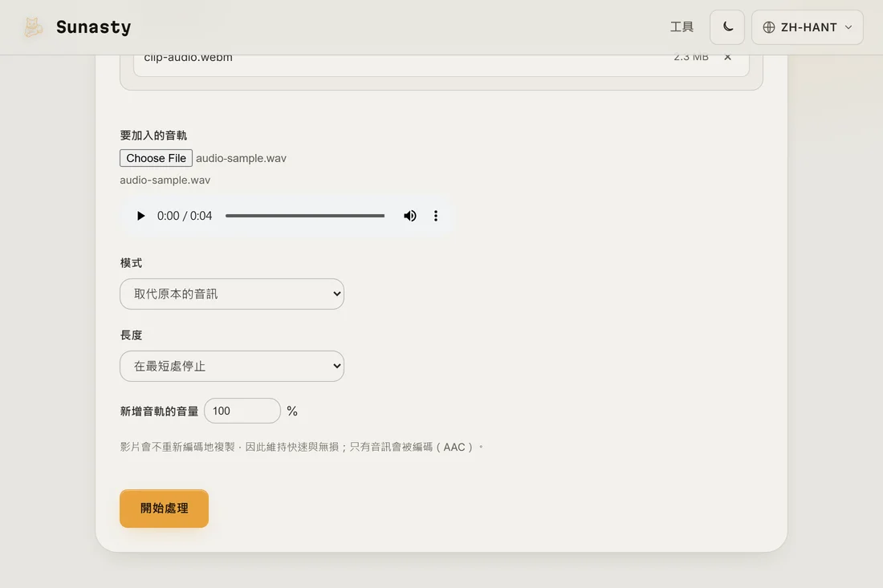The width and height of the screenshot is (883, 588).
Task: Click the 要加入的音軌 label
Action: (x=153, y=135)
